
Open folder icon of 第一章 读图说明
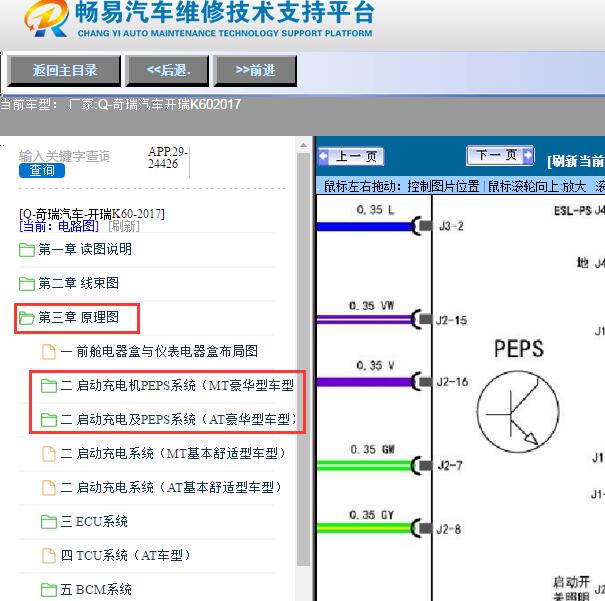pos(27,250)
